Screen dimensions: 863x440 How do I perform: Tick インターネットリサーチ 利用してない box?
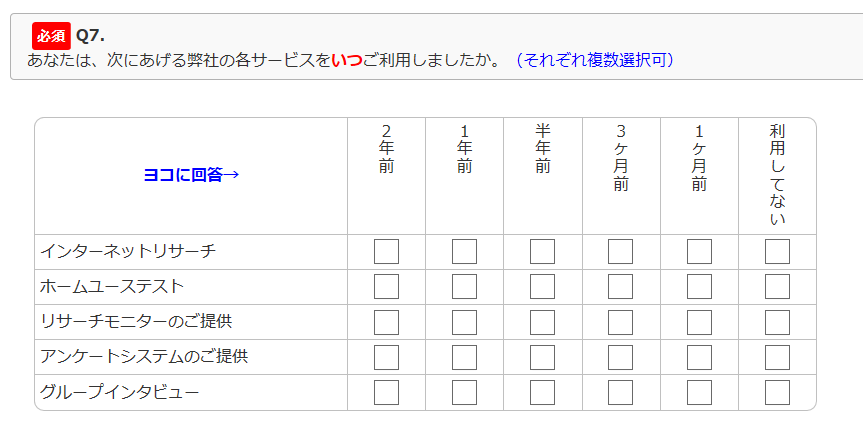tap(777, 252)
